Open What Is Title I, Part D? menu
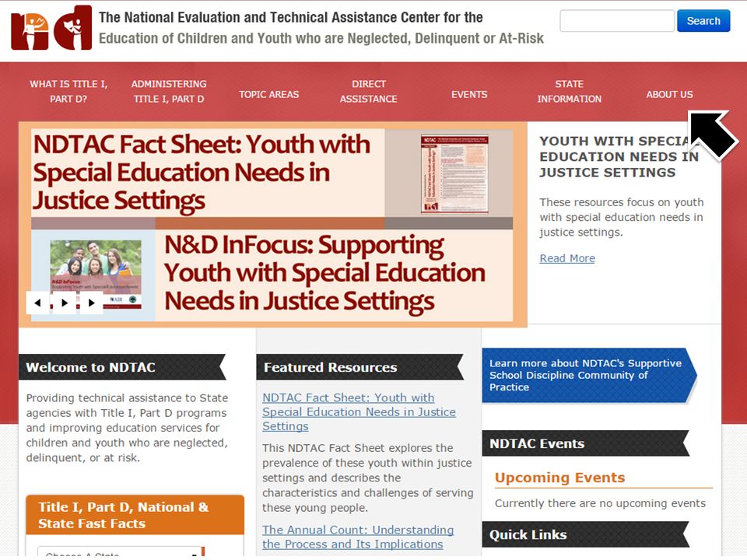The height and width of the screenshot is (560, 747). click(68, 92)
